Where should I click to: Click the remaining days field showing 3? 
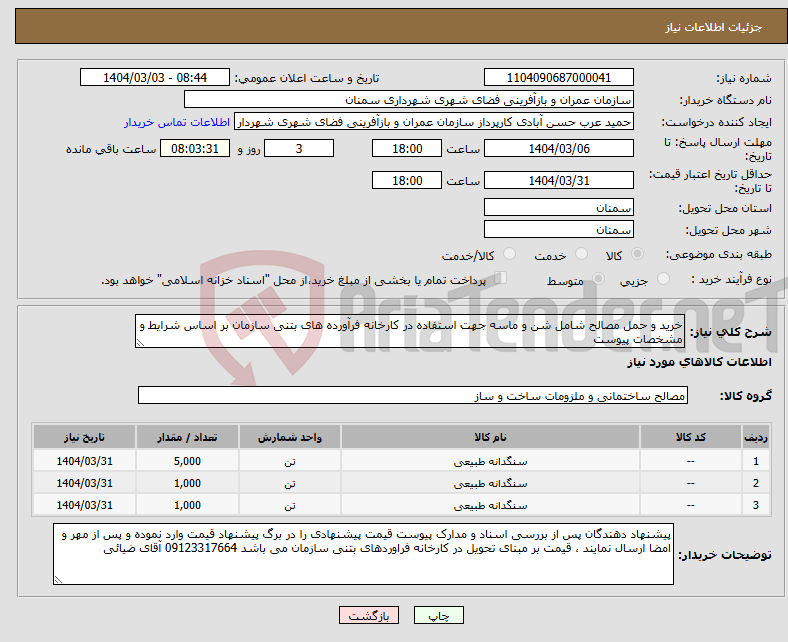(299, 148)
